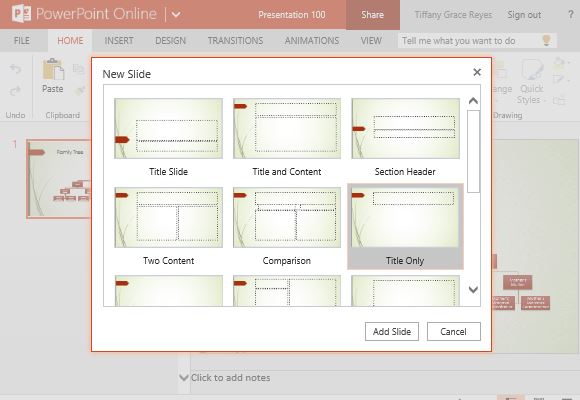Click the scroll up arrow in layout list
580x400 pixels.
(x=473, y=101)
